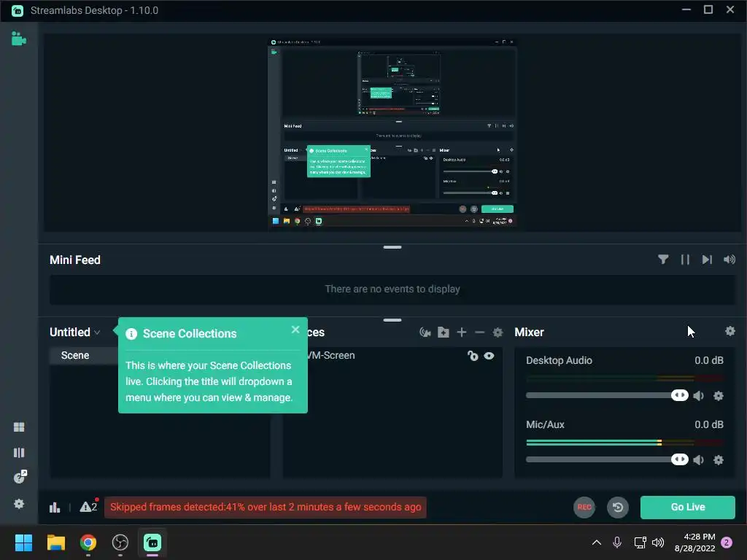Grab the resize handle above the Sources panel
Image resolution: width=747 pixels, height=560 pixels.
click(x=392, y=320)
